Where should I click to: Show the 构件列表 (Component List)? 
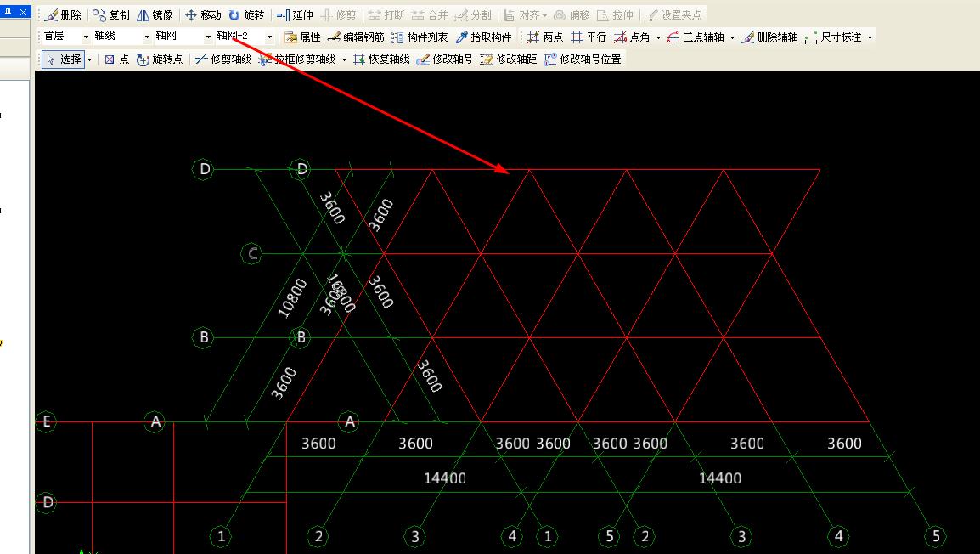click(420, 37)
